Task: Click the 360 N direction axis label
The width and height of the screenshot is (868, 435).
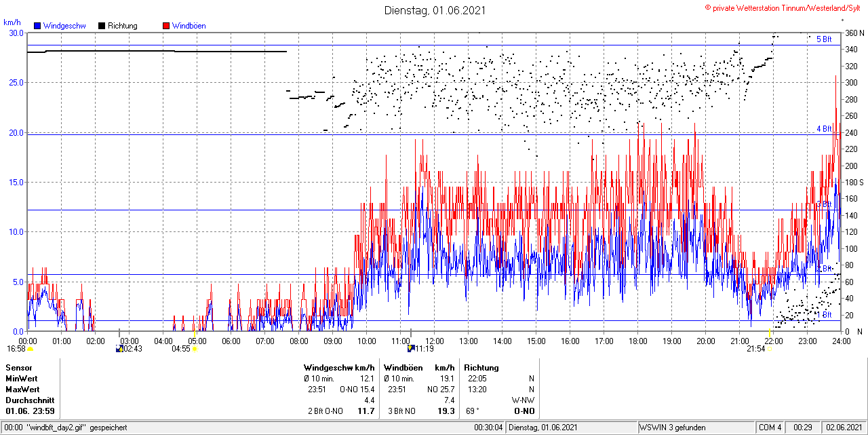Action: (854, 33)
